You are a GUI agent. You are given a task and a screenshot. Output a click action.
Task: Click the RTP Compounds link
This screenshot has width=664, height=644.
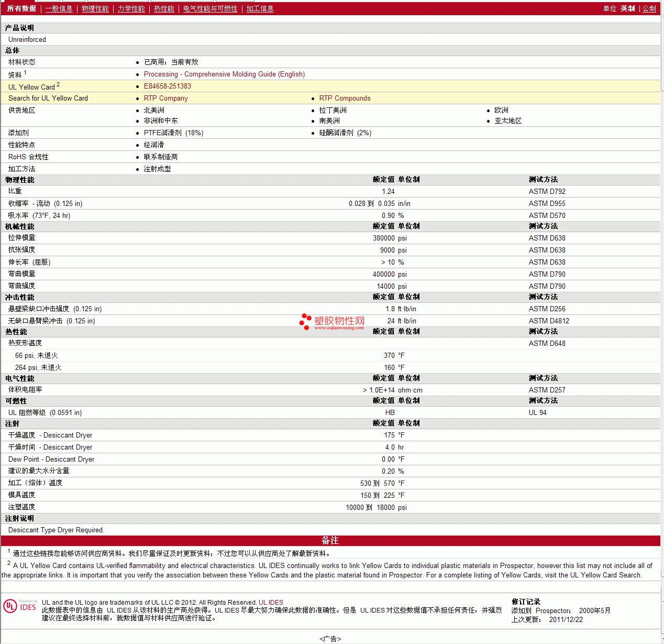(x=345, y=99)
